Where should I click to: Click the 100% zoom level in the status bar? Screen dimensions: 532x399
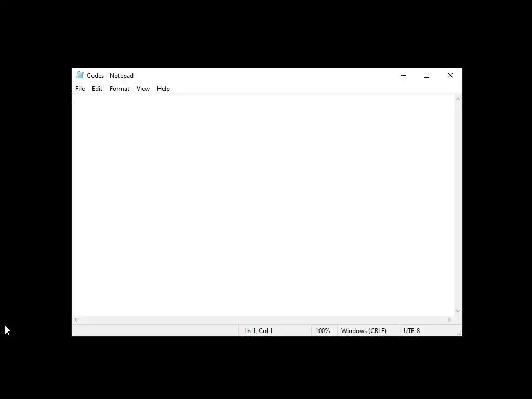(x=323, y=331)
